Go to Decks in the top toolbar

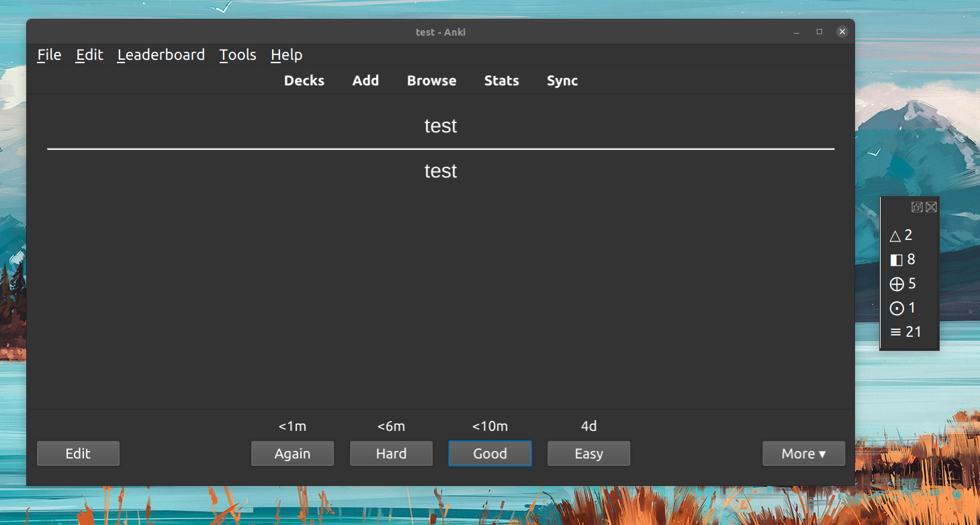tap(304, 81)
